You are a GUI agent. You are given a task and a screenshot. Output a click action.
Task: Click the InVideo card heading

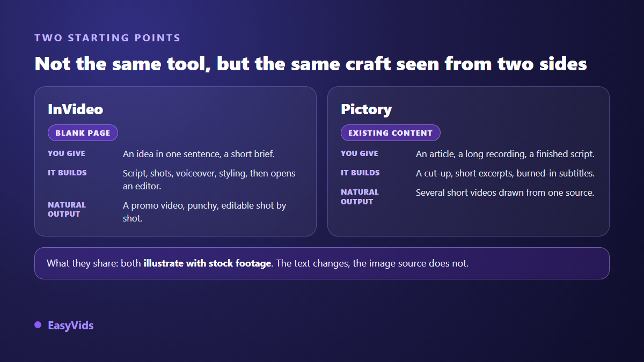[75, 109]
